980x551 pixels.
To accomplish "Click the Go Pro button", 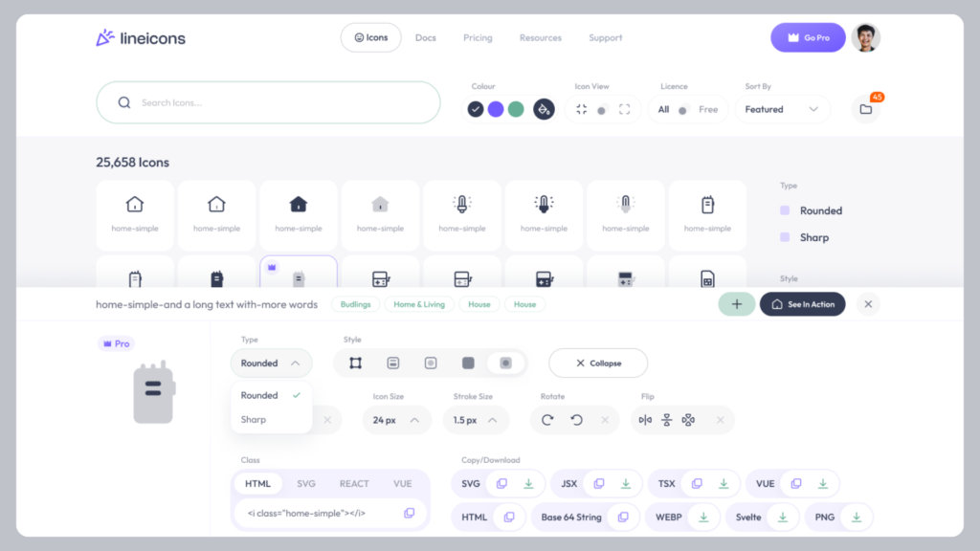I will (807, 37).
